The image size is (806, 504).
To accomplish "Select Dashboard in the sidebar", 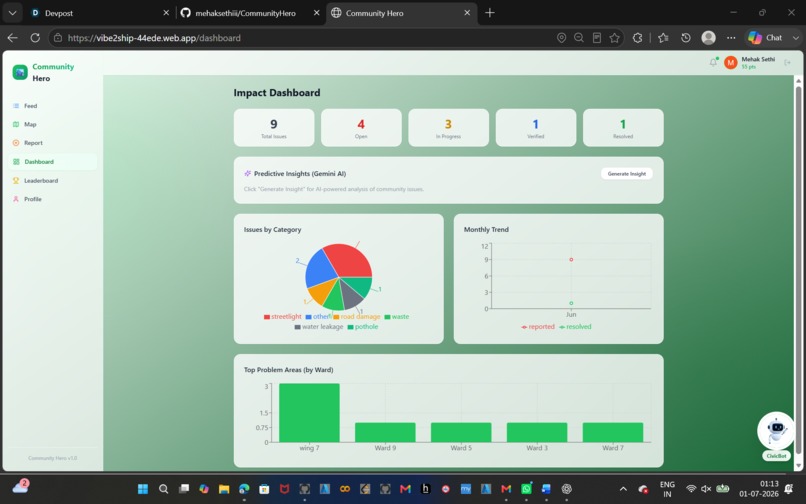I will 52,162.
